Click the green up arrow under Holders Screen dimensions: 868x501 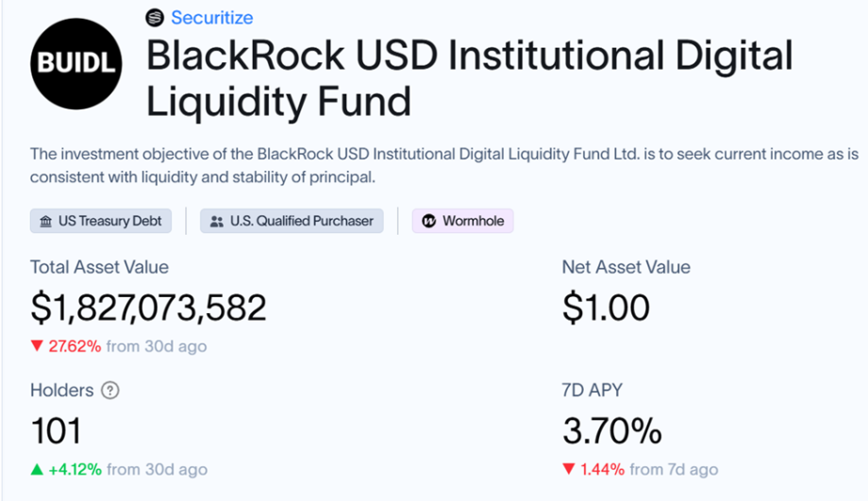pyautogui.click(x=37, y=469)
